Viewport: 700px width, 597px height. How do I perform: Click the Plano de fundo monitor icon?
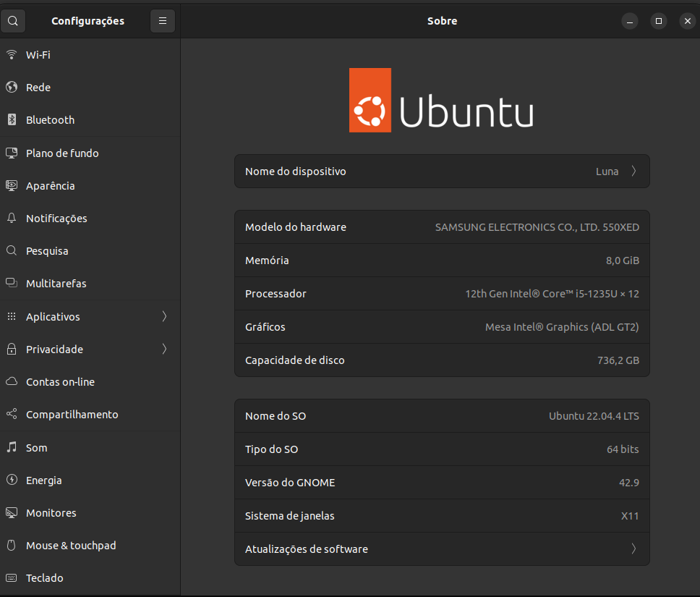[12, 153]
